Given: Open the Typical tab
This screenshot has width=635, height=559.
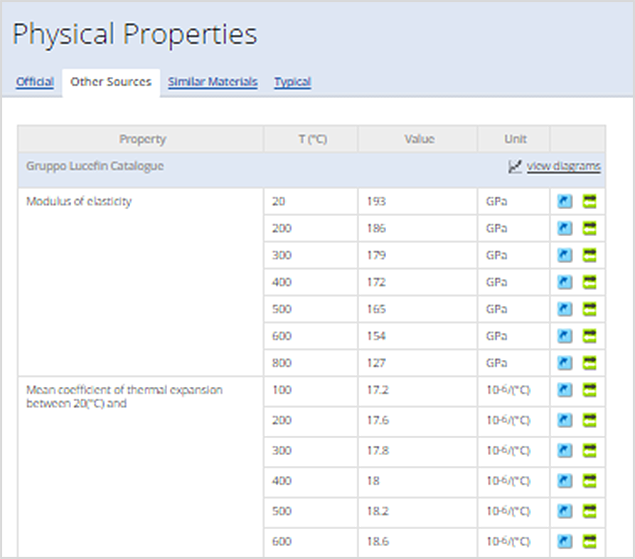Looking at the screenshot, I should (x=292, y=82).
